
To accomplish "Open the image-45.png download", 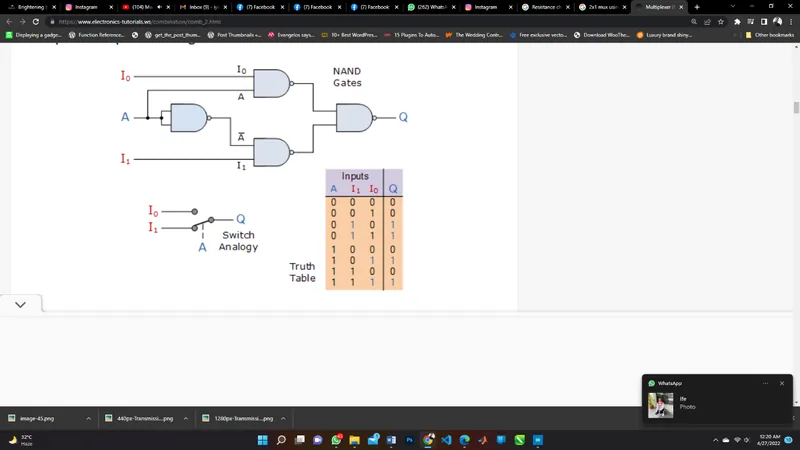I will (37, 418).
